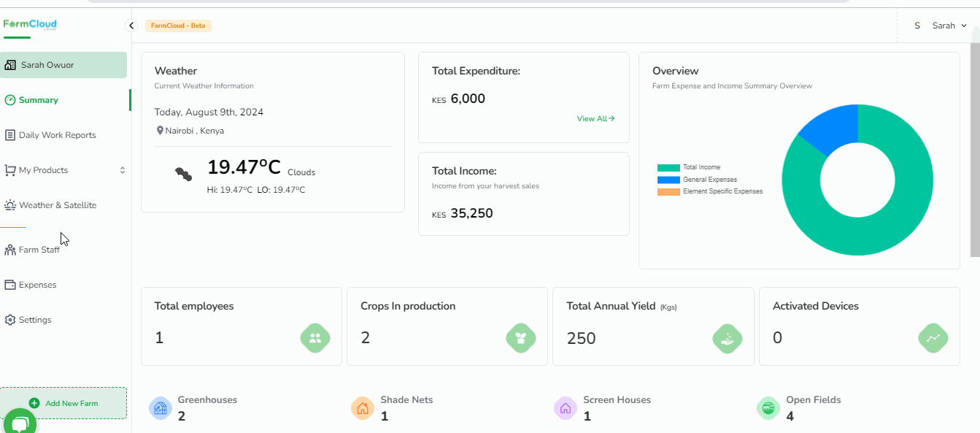Click the 250 annual yield value
The height and width of the screenshot is (433, 980).
(582, 338)
